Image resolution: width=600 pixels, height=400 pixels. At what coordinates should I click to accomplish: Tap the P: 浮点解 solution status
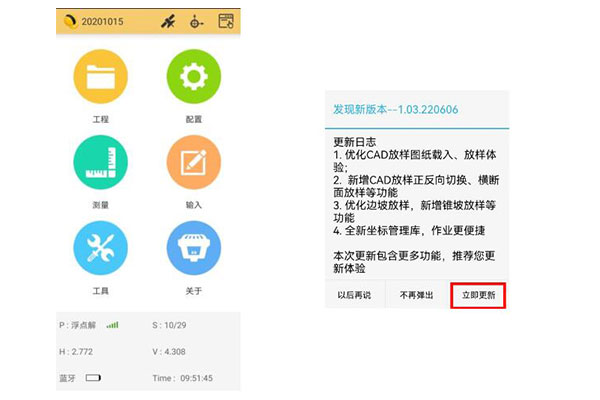(x=80, y=325)
